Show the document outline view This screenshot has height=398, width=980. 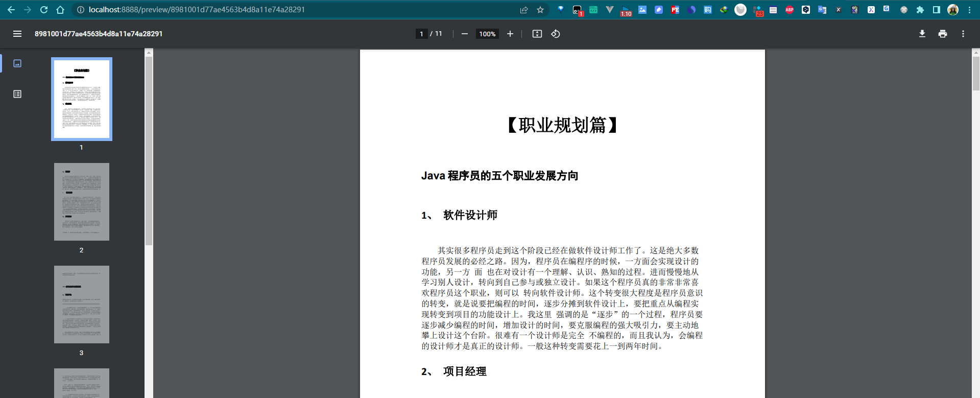(x=17, y=94)
